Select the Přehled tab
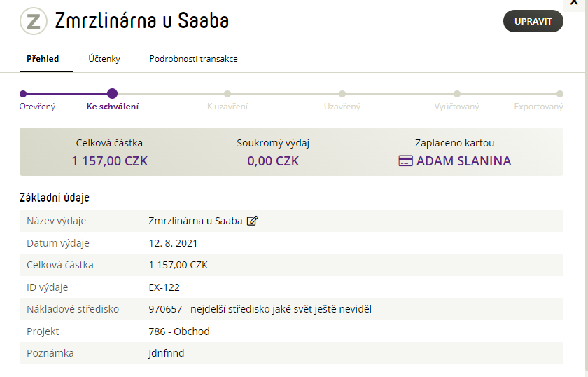This screenshot has height=377, width=588. click(43, 59)
